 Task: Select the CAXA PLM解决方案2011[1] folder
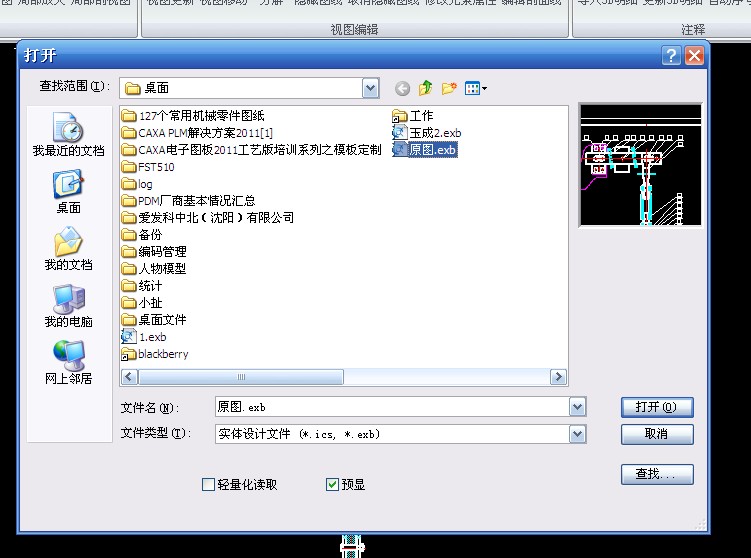(197, 133)
